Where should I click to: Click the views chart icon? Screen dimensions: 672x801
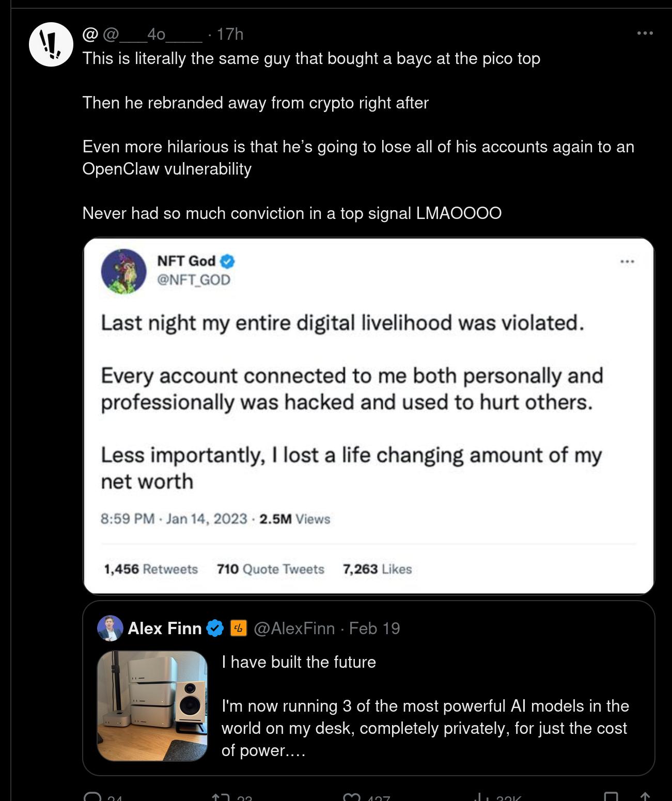pyautogui.click(x=480, y=797)
